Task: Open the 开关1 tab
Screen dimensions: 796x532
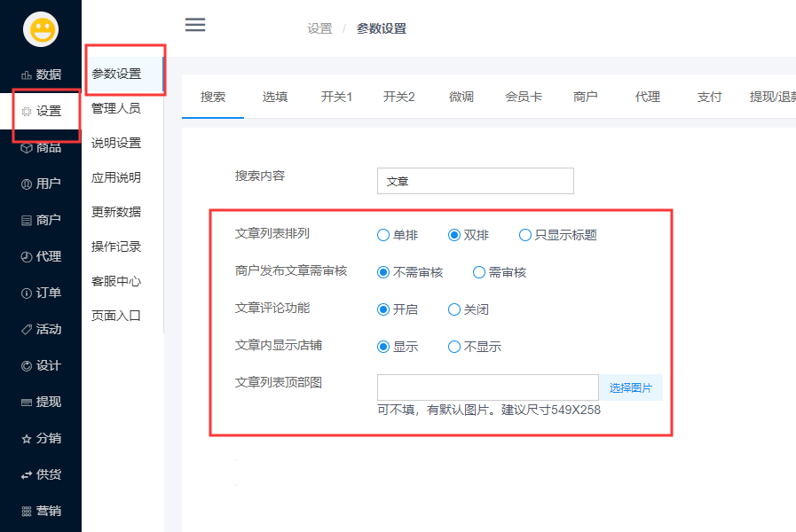Action: point(336,97)
